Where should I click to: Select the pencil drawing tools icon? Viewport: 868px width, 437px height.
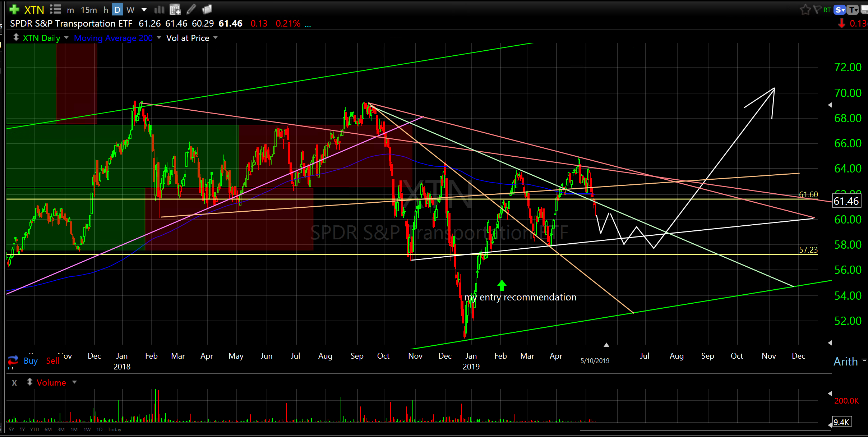[191, 9]
